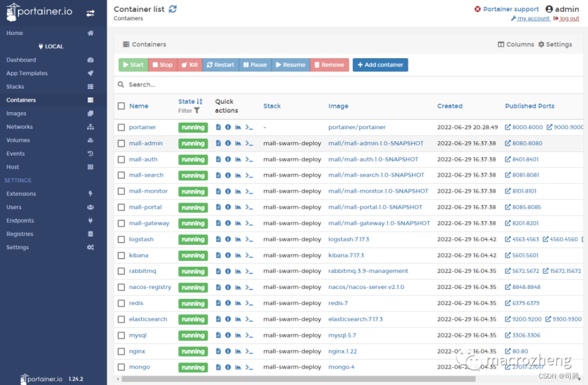This screenshot has height=385, width=588.
Task: Click the Add container button
Action: tap(380, 65)
